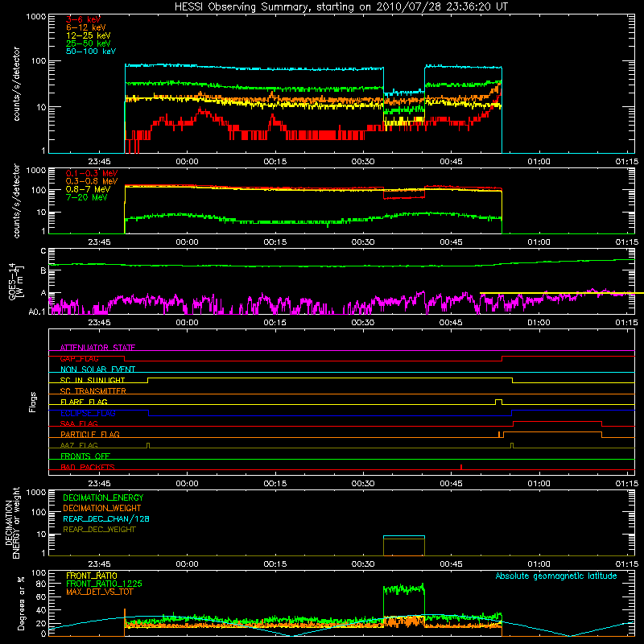Click the red BAD_PACKETS spike marker
The width and height of the screenshot is (644, 644).
(461, 467)
